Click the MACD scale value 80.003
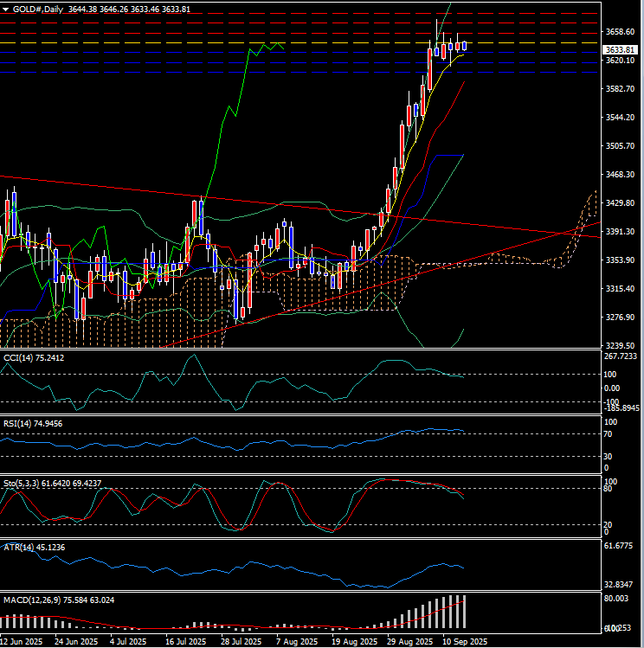Screen dimensions: 644x648 616,599
